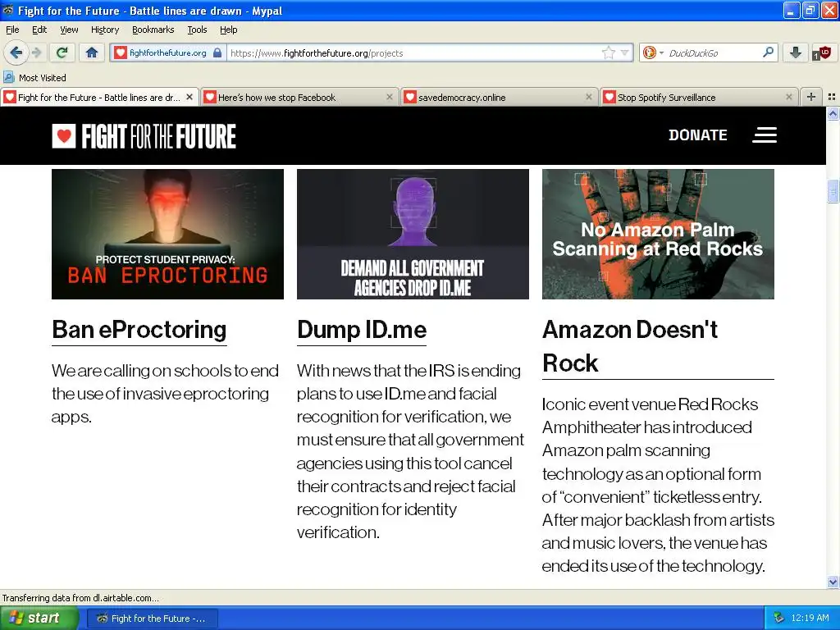Open the Windows start button
This screenshot has width=840, height=630.
point(39,619)
